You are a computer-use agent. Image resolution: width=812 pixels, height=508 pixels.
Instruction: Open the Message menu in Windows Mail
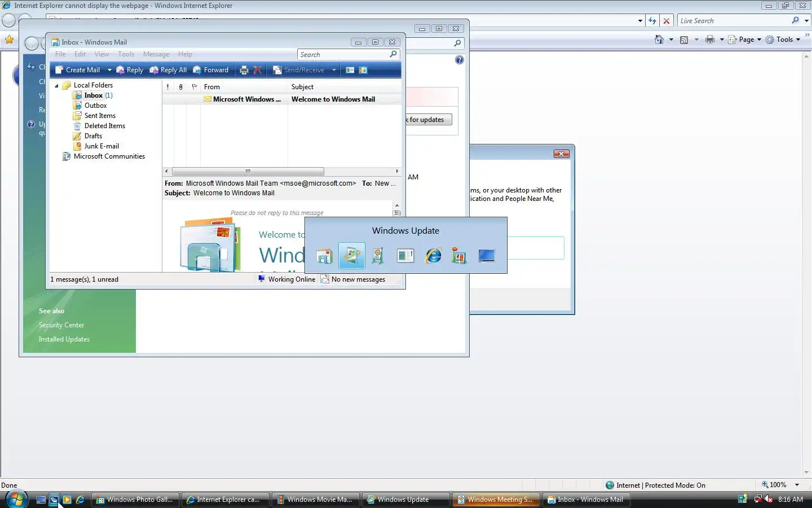pos(156,54)
